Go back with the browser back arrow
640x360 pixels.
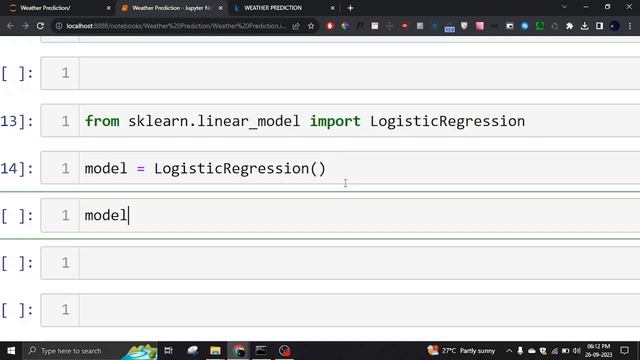pos(10,26)
